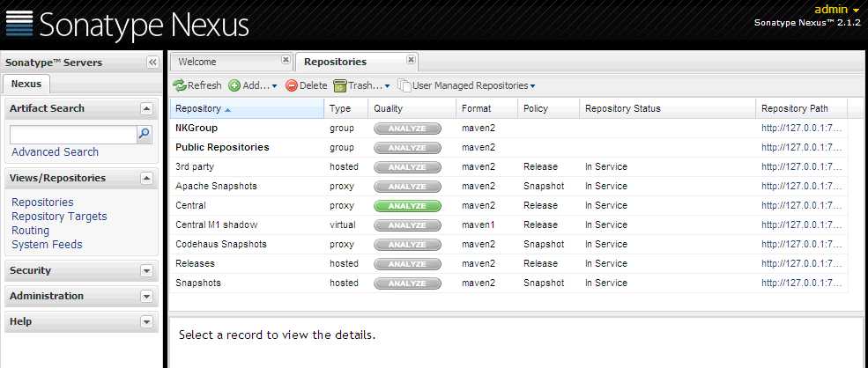This screenshot has height=368, width=868.
Task: Click the Delete repository button
Action: pos(307,85)
